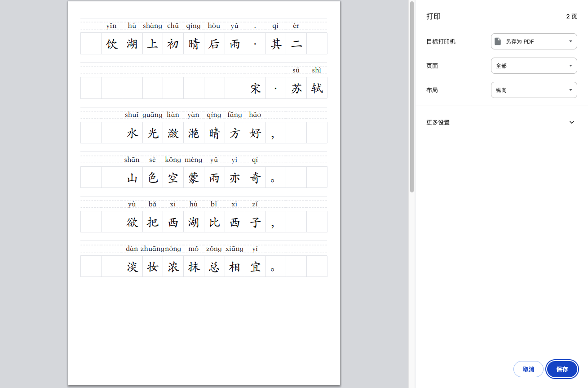The height and width of the screenshot is (388, 588).
Task: Click the print preview vertical scrollbar thumb
Action: [x=411, y=97]
